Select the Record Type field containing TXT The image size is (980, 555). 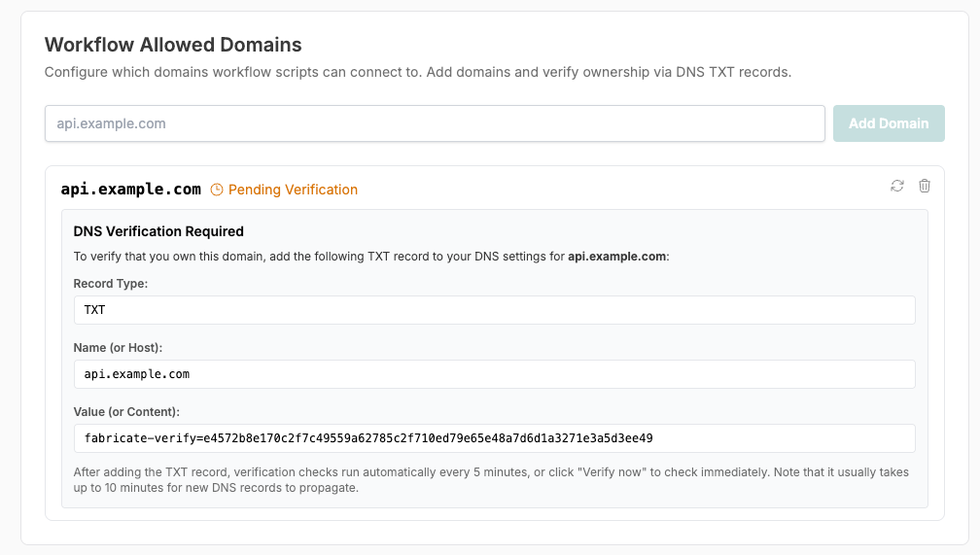(494, 310)
